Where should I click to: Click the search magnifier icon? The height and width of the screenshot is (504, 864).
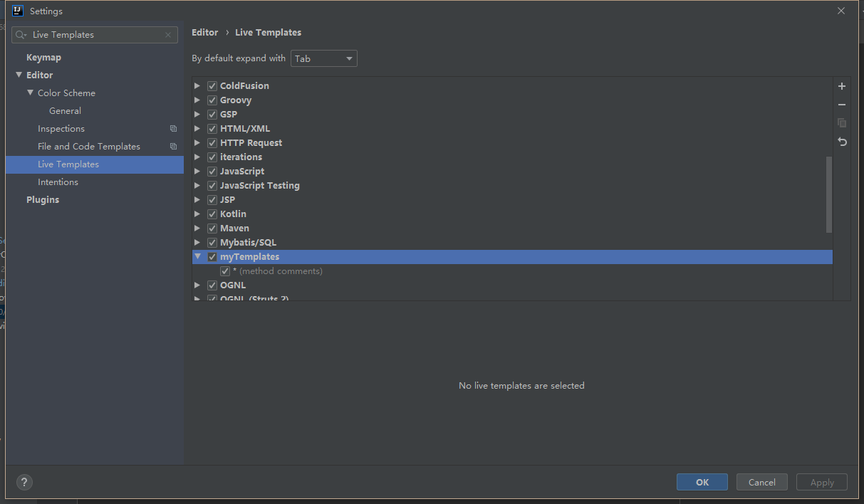click(x=21, y=34)
